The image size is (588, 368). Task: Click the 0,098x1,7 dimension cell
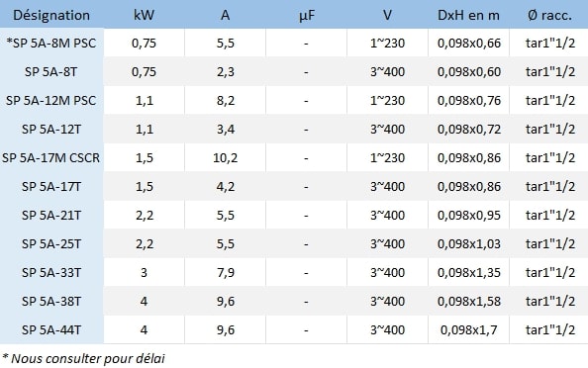pyautogui.click(x=469, y=329)
